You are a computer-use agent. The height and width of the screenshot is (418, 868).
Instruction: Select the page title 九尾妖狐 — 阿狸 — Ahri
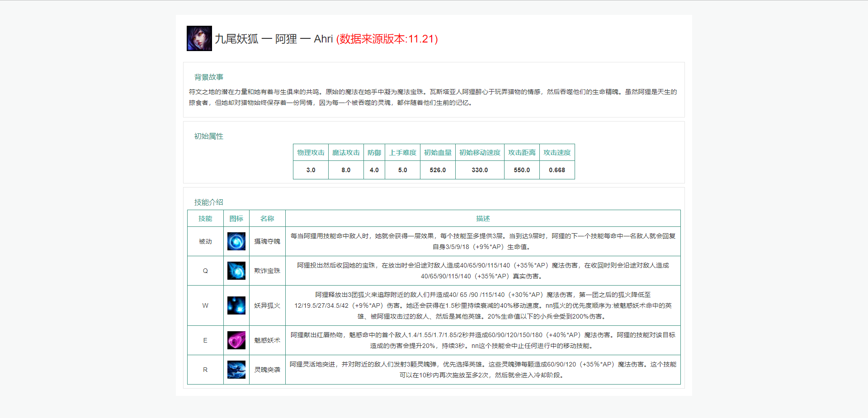(274, 39)
